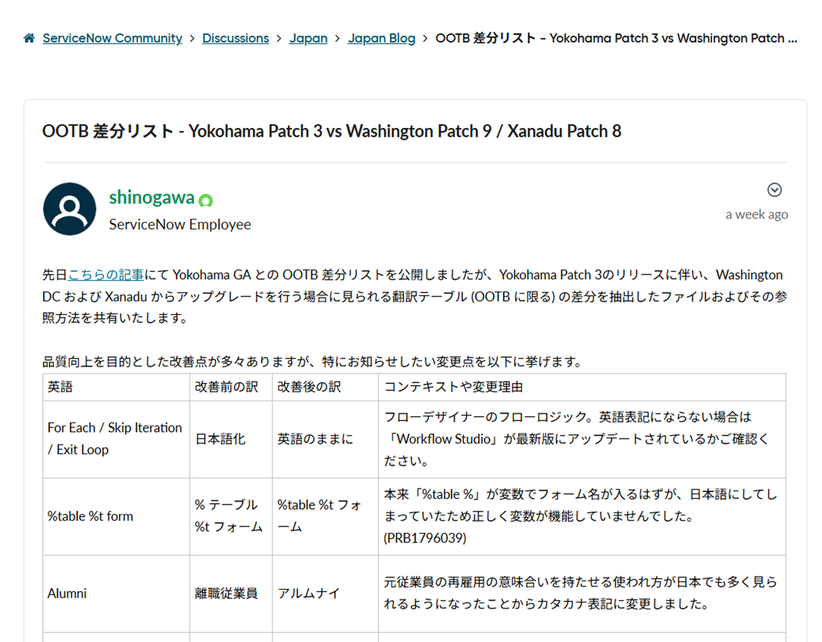The width and height of the screenshot is (822, 642).
Task: Click the home icon in the breadcrumb
Action: (x=29, y=38)
